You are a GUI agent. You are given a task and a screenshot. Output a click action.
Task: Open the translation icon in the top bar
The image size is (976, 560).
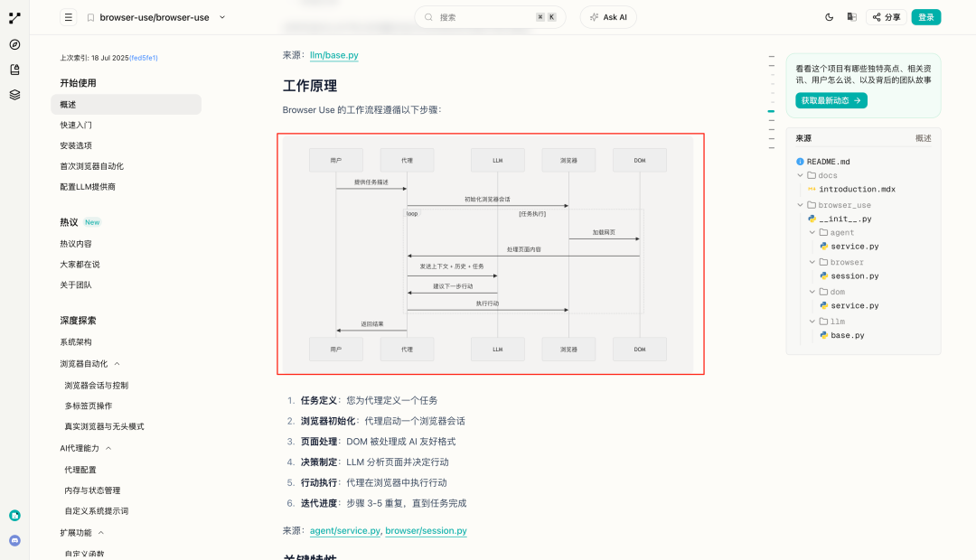[851, 16]
